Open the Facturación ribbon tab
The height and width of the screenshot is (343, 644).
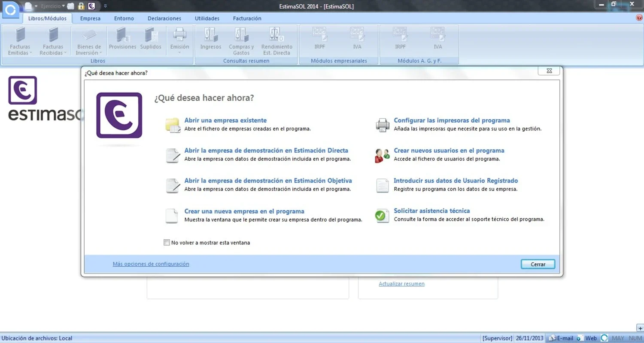tap(247, 18)
